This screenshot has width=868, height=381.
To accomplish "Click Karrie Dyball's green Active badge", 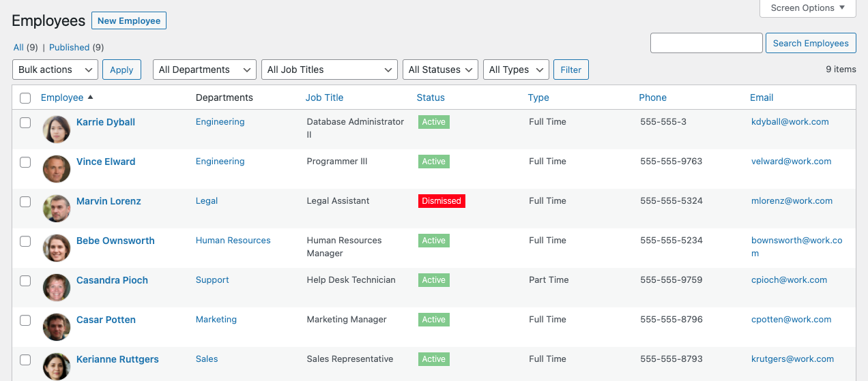I will (433, 122).
